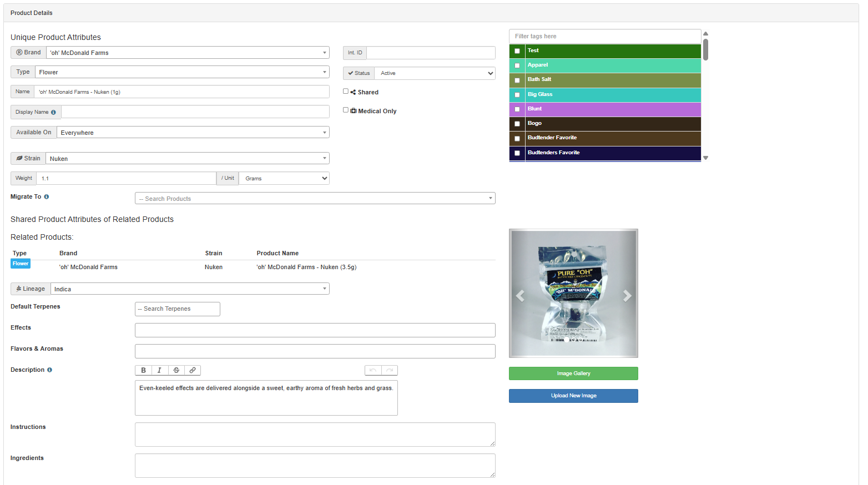Check the Budtender Favorite tag checkbox
This screenshot has width=868, height=485.
(517, 139)
